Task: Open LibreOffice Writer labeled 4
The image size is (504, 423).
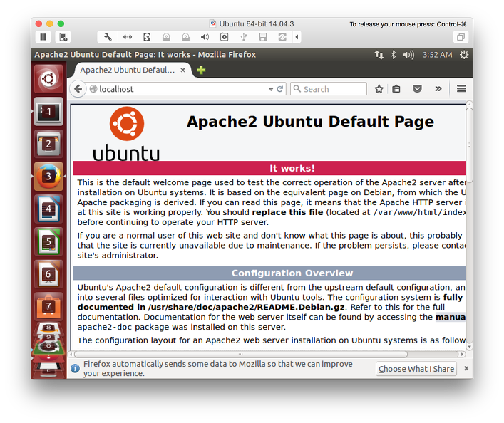Action: pos(48,209)
